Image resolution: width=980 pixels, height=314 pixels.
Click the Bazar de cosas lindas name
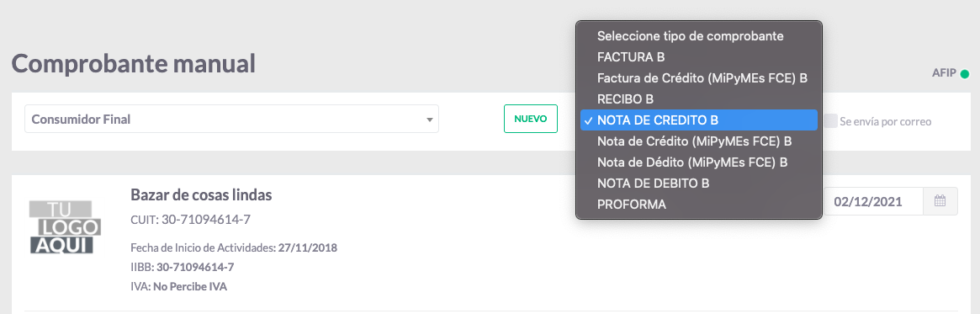[201, 194]
